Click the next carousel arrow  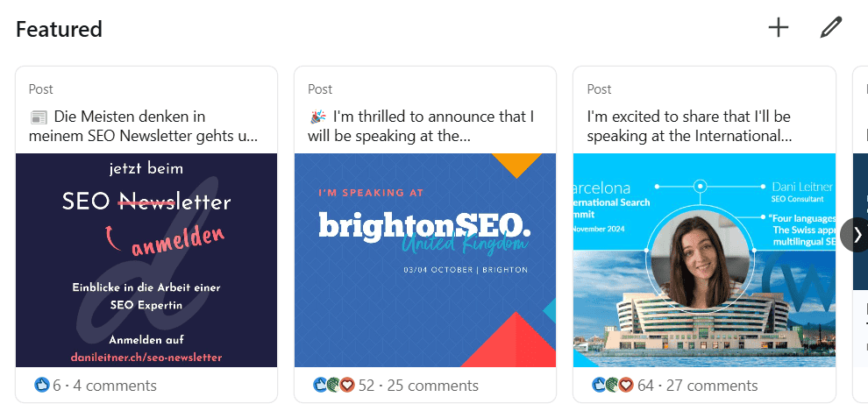[856, 235]
